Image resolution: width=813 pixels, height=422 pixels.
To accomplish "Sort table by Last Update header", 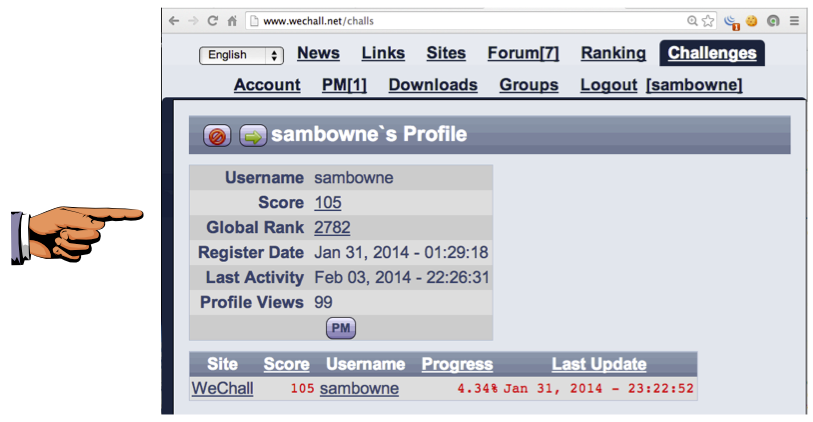I will pyautogui.click(x=599, y=364).
